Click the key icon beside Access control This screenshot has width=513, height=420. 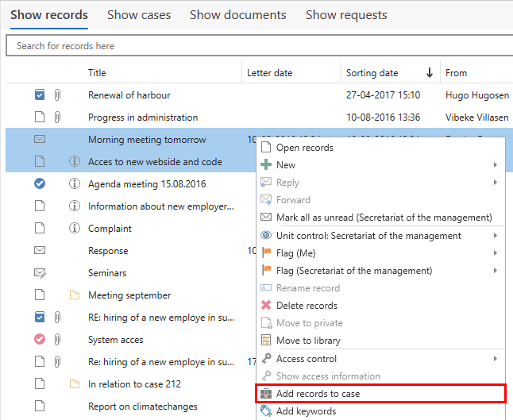[267, 359]
